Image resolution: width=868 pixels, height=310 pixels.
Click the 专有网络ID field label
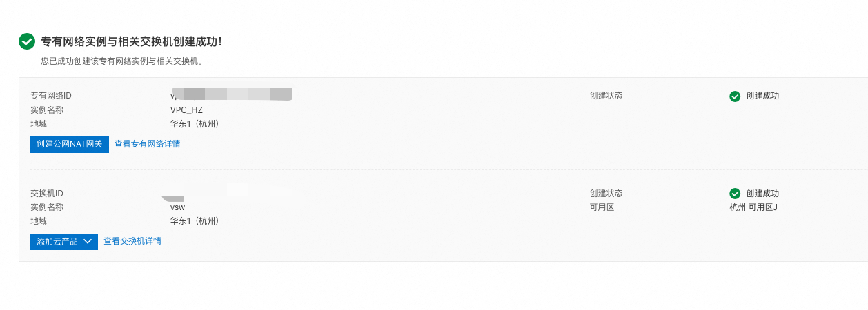51,96
